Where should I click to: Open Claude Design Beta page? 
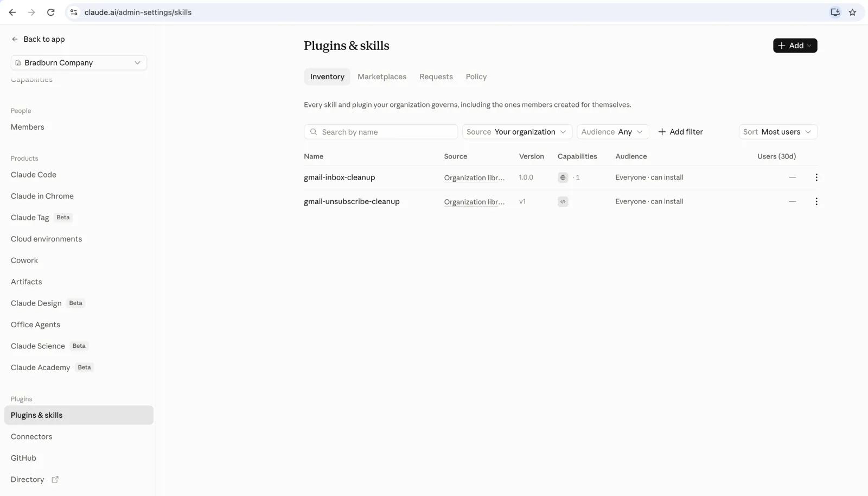pyautogui.click(x=48, y=303)
